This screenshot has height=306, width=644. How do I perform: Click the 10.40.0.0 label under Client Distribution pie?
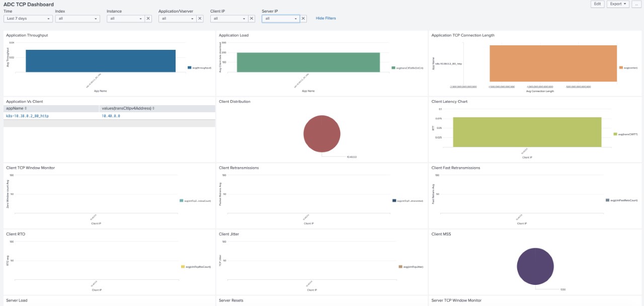click(352, 157)
